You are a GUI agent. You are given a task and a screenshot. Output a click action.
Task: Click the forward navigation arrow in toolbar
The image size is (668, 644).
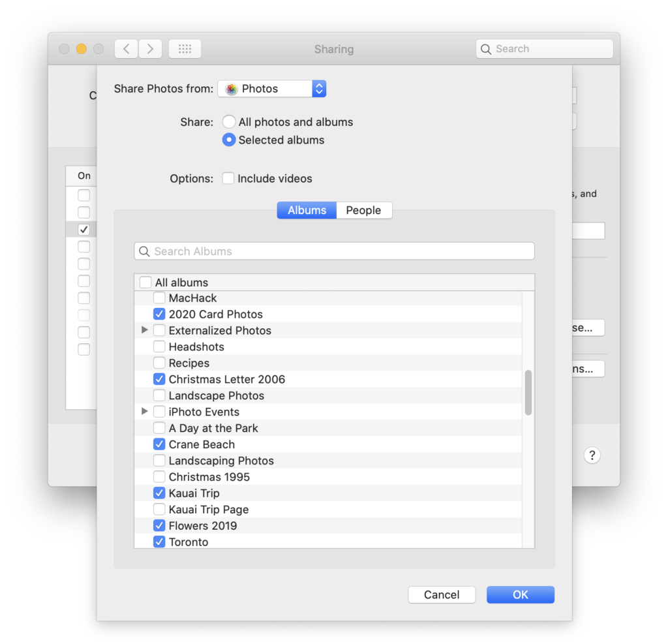point(150,49)
